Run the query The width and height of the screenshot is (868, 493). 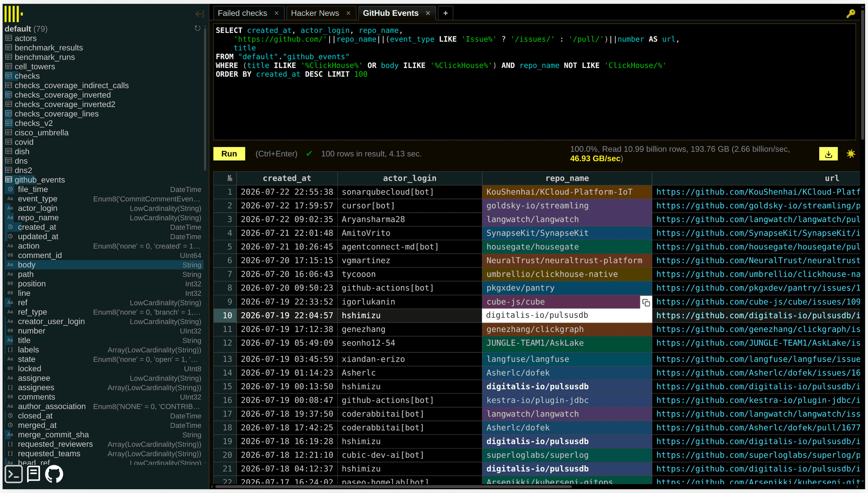(x=229, y=154)
